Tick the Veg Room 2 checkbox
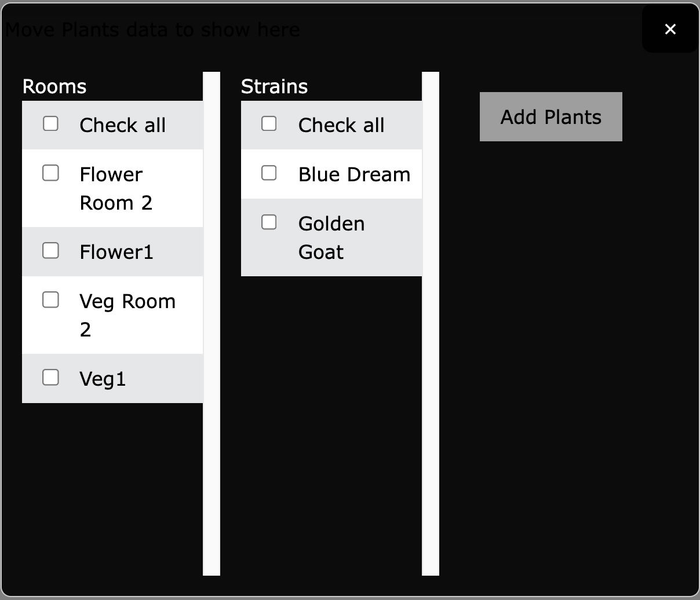This screenshot has height=600, width=700. (51, 299)
